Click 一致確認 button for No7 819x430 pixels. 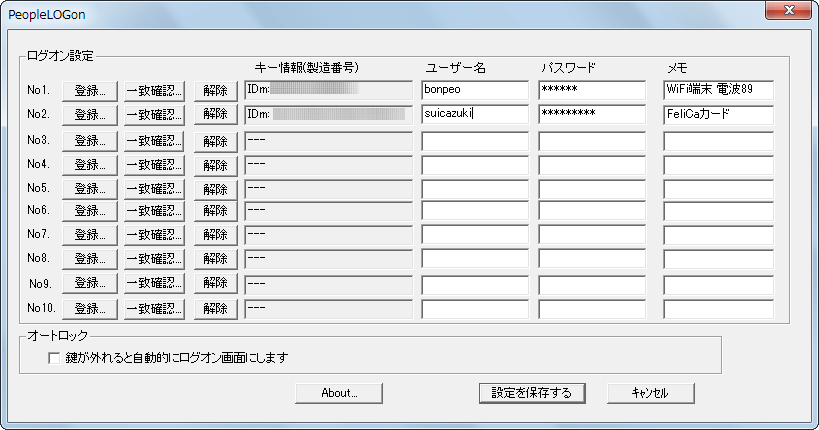click(x=154, y=235)
